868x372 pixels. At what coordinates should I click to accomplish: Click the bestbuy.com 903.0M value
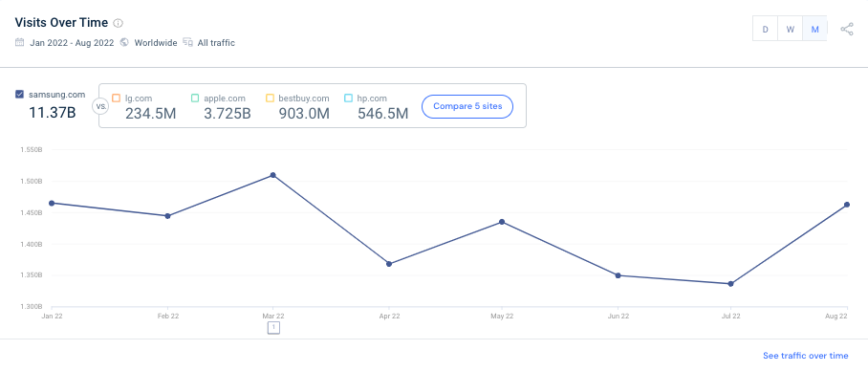pos(304,114)
